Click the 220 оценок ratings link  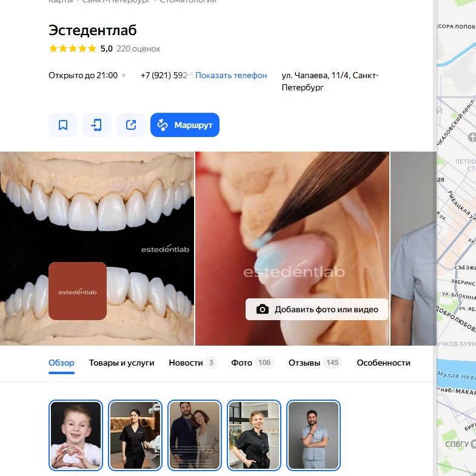pos(138,49)
